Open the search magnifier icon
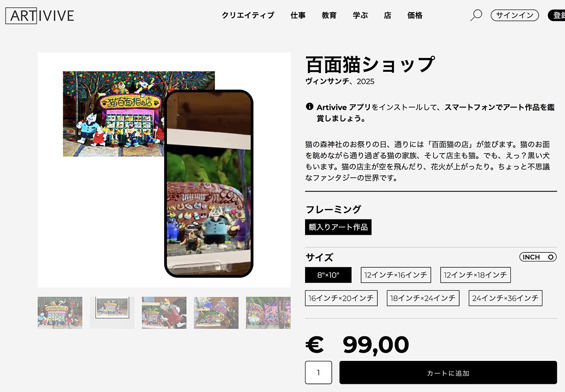Screen dimensions: 565x392 click(476, 15)
